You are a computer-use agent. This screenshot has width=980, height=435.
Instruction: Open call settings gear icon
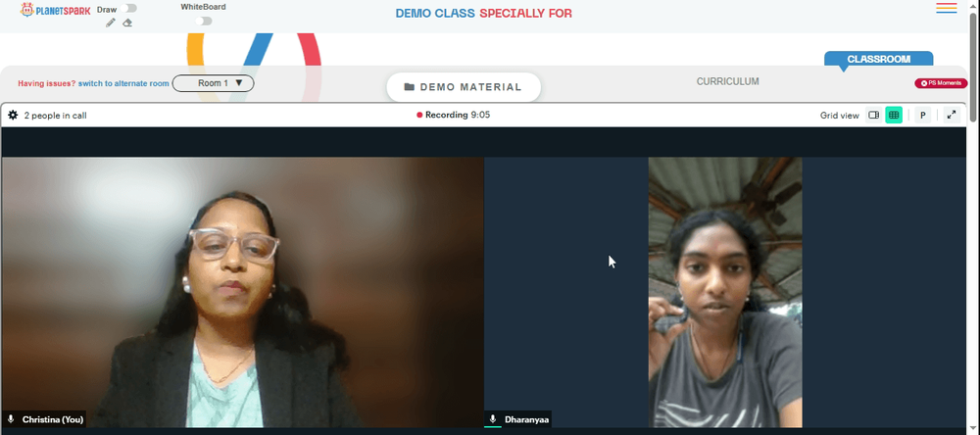point(13,115)
